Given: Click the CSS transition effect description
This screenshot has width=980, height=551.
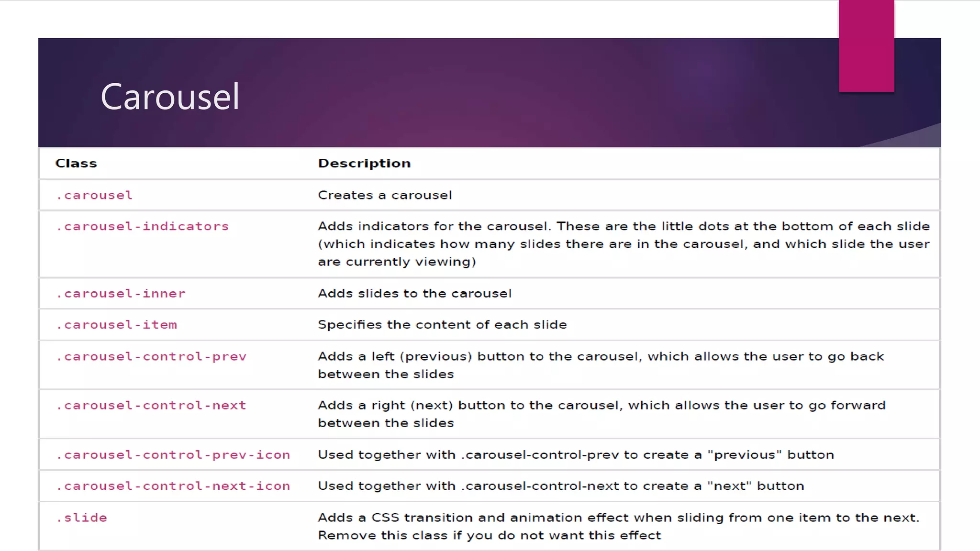Looking at the screenshot, I should [618, 526].
